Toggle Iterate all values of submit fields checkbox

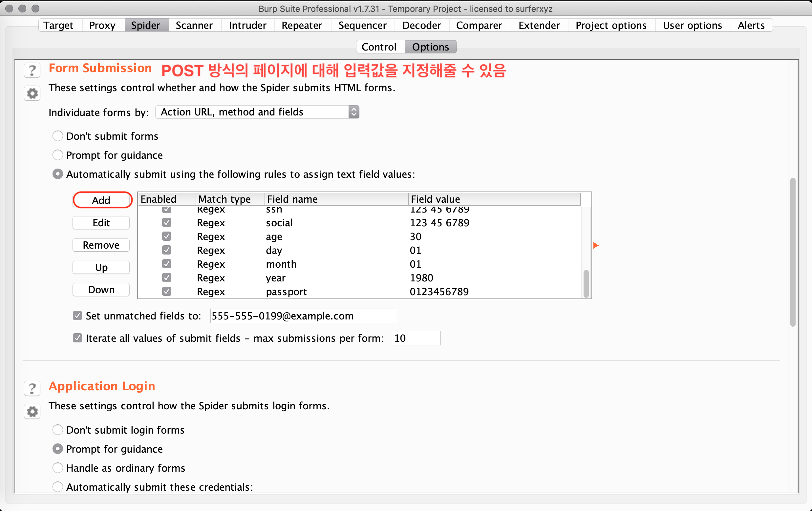[x=77, y=338]
